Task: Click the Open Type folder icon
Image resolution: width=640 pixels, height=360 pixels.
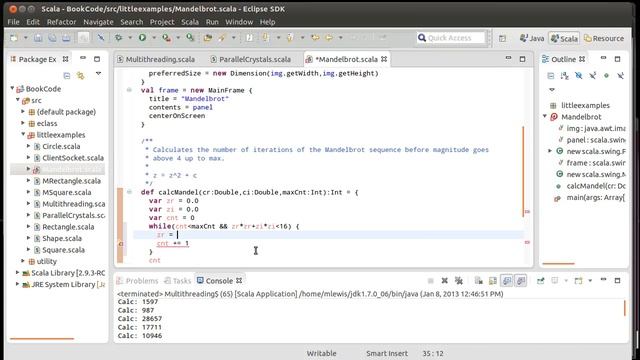Action: (x=208, y=38)
